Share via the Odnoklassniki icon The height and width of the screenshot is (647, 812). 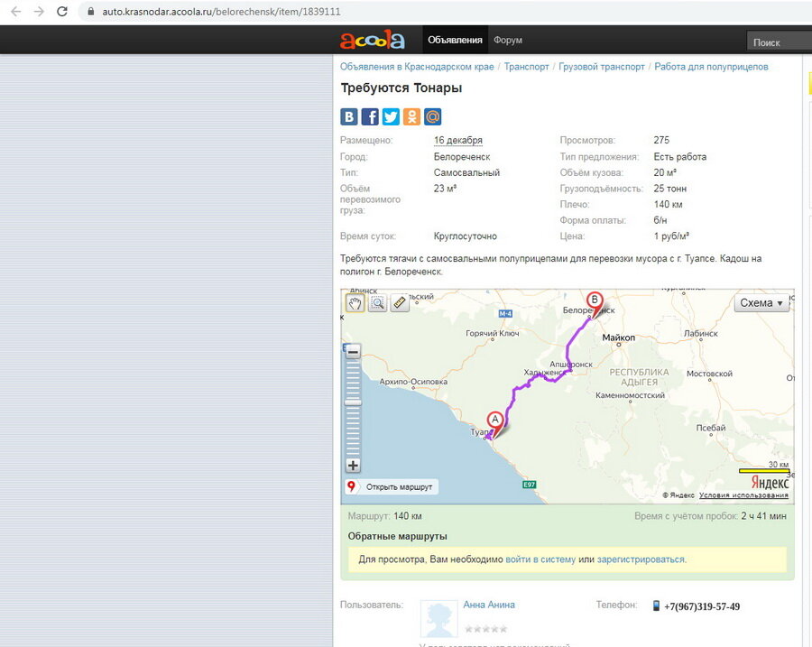[x=411, y=116]
